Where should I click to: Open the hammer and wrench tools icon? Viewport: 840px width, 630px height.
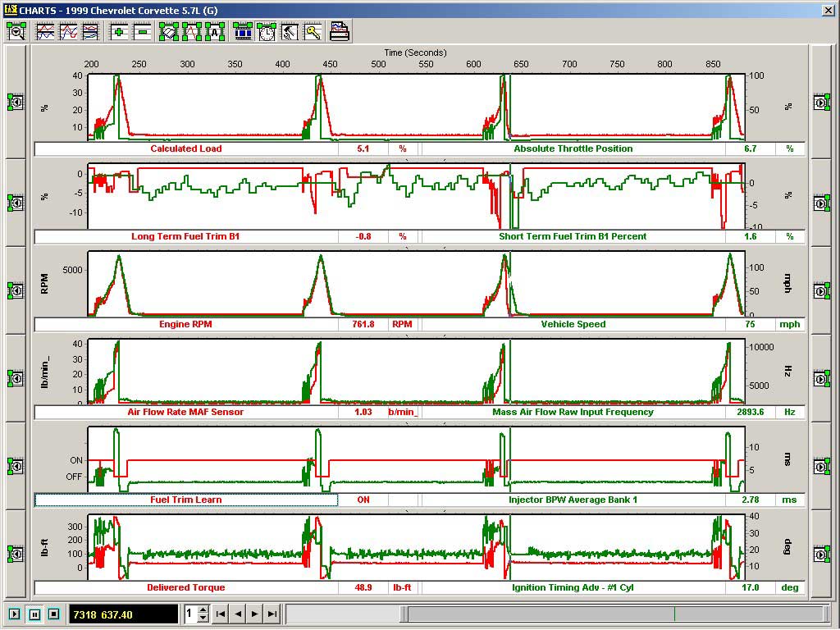(290, 32)
